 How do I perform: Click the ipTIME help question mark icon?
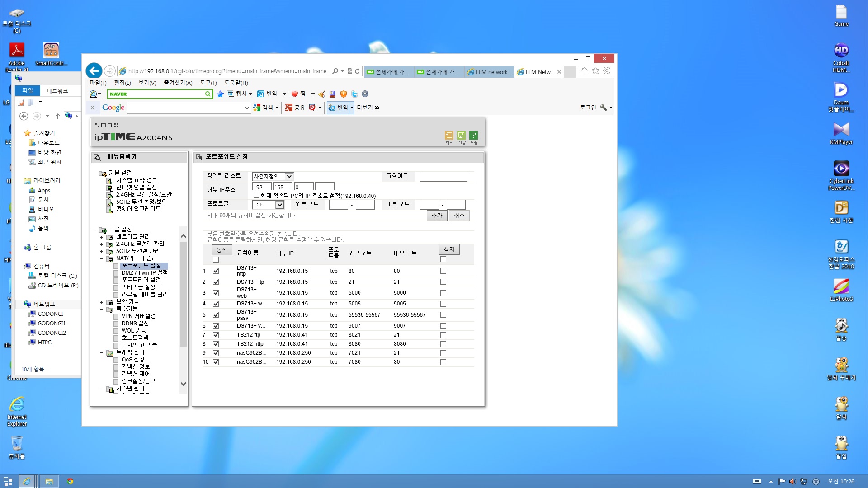point(473,135)
